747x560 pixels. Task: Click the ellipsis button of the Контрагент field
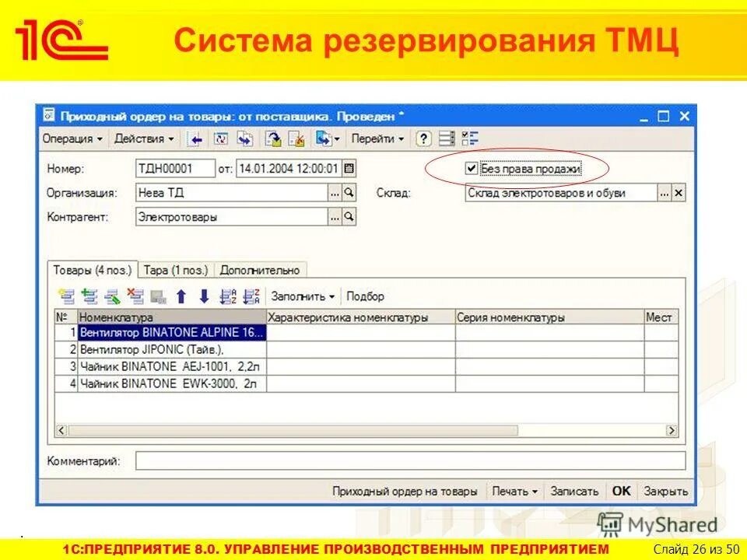pos(335,217)
